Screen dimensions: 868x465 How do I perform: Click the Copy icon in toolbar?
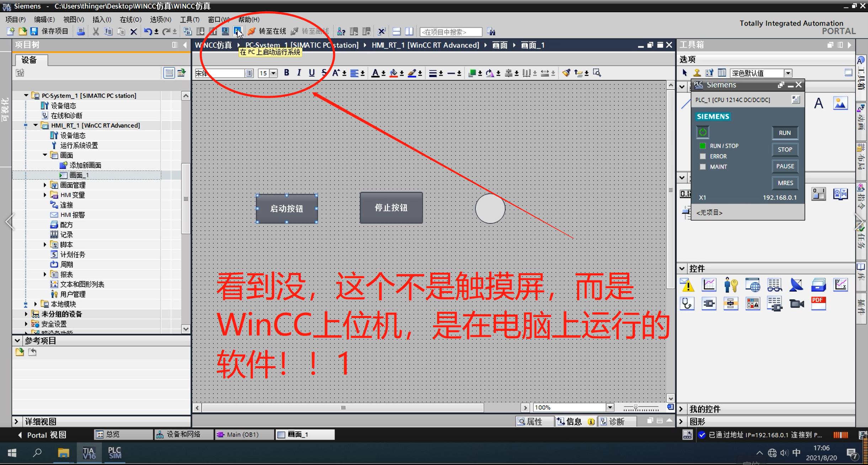pyautogui.click(x=108, y=32)
